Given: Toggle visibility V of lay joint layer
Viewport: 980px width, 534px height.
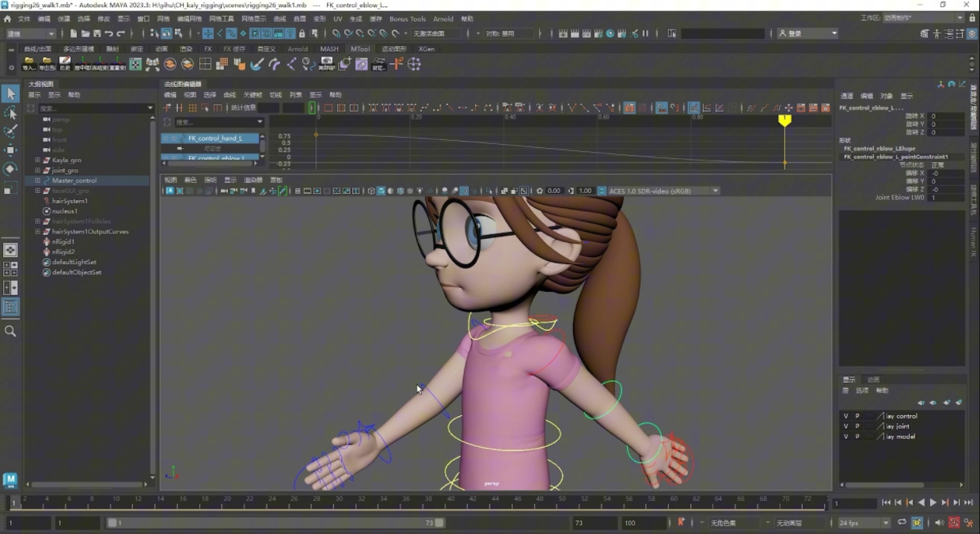Looking at the screenshot, I should (x=845, y=426).
